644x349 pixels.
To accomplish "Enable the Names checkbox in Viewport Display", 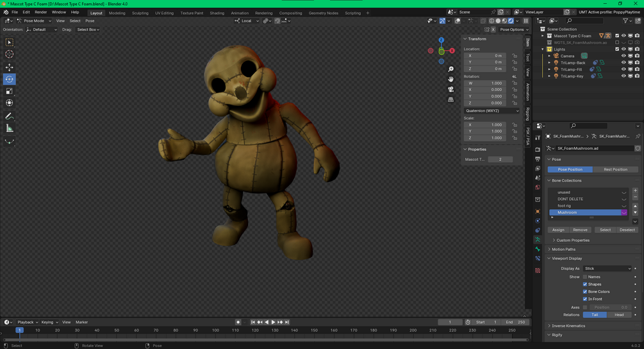I will 585,277.
